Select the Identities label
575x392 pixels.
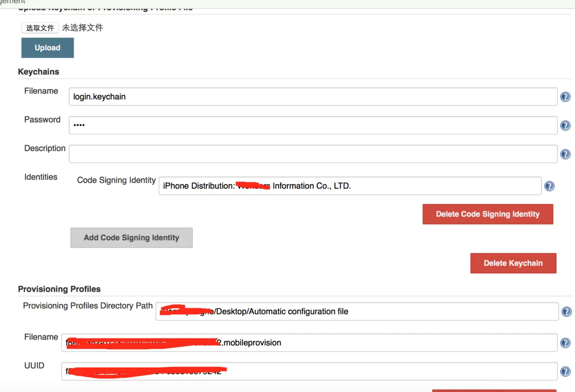(x=41, y=177)
